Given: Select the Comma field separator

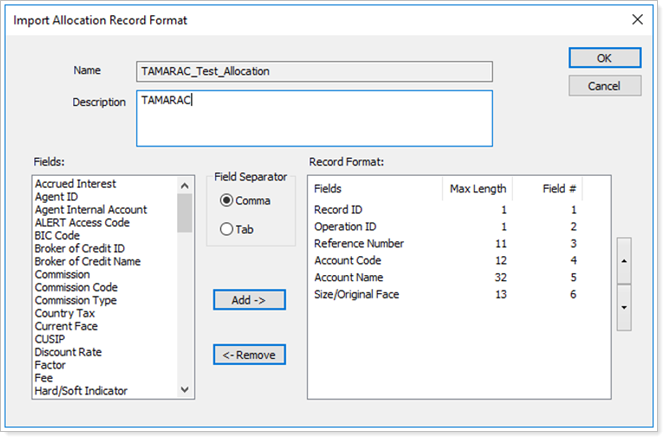Looking at the screenshot, I should (227, 201).
